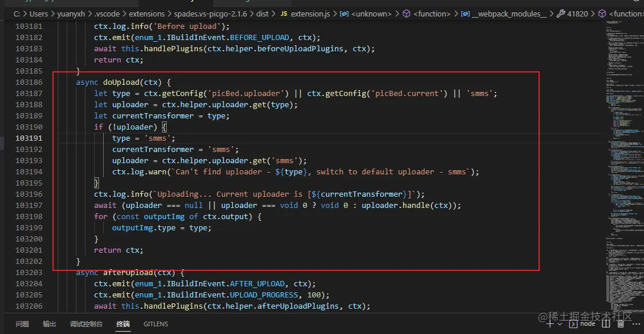Open the 'extension.js' breadcrumb file
644x334 pixels.
[x=310, y=14]
